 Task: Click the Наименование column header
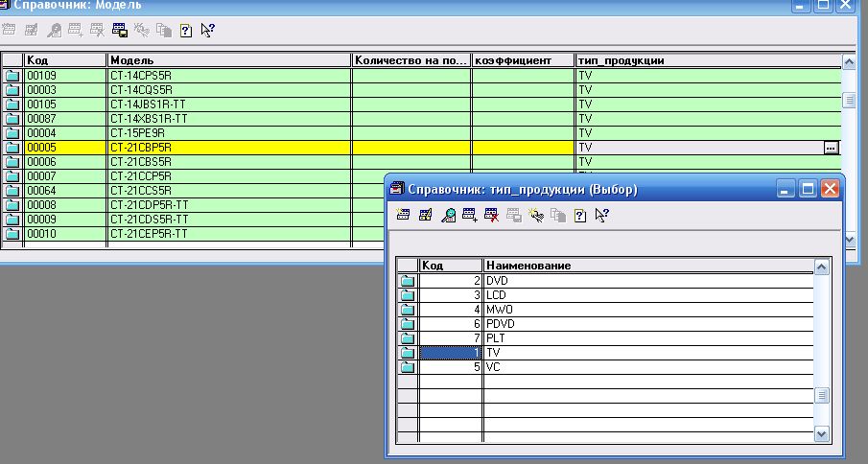coord(647,266)
